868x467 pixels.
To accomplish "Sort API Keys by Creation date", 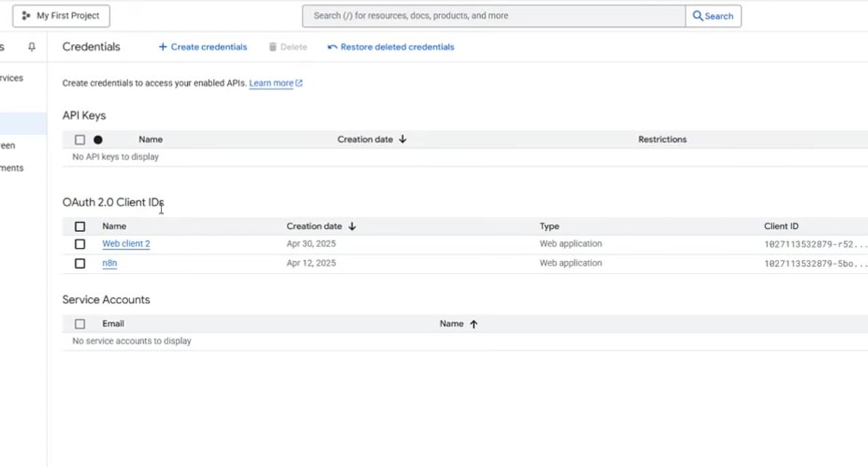I will pos(365,139).
